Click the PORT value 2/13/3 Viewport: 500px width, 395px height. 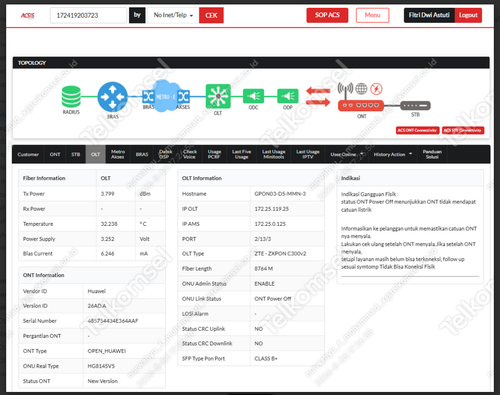263,239
